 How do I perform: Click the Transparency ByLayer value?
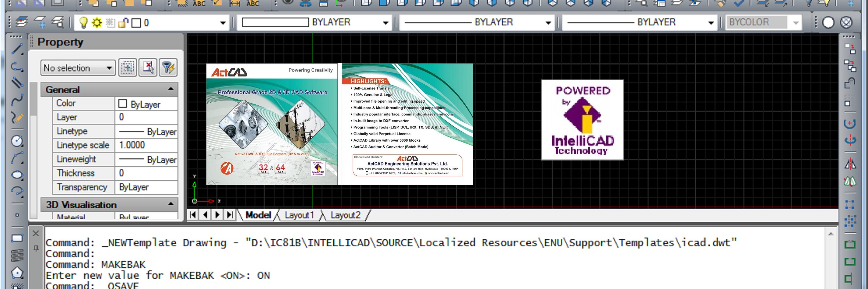[146, 187]
